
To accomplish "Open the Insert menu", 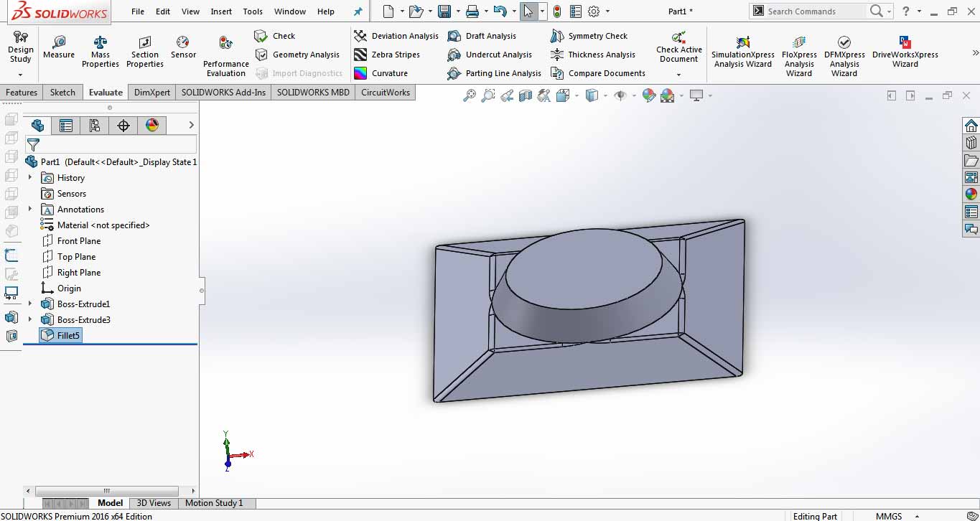I will [221, 11].
